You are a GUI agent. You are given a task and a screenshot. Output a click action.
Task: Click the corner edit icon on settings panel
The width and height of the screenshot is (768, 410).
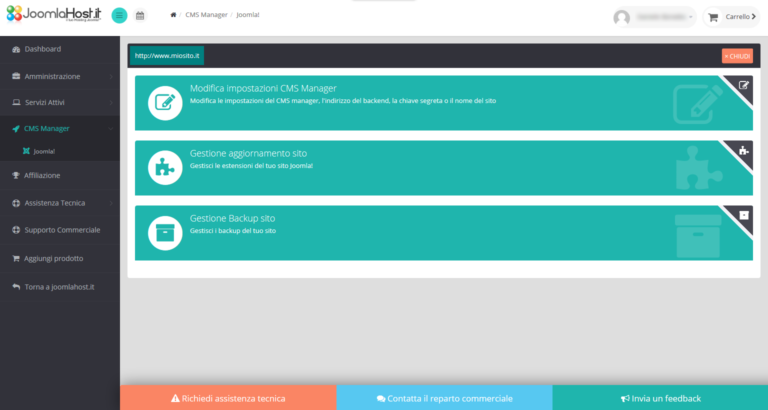(x=743, y=85)
